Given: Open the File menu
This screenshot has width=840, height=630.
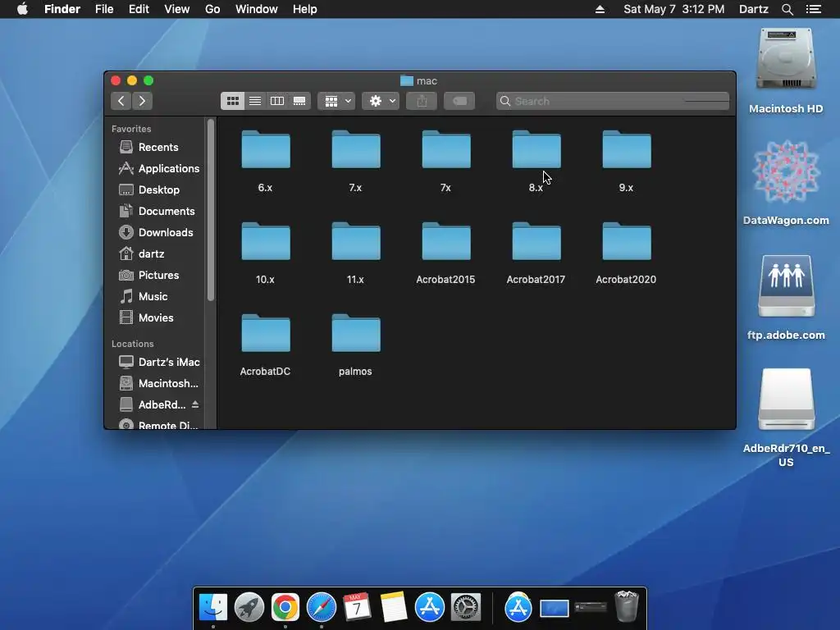Looking at the screenshot, I should [x=104, y=9].
